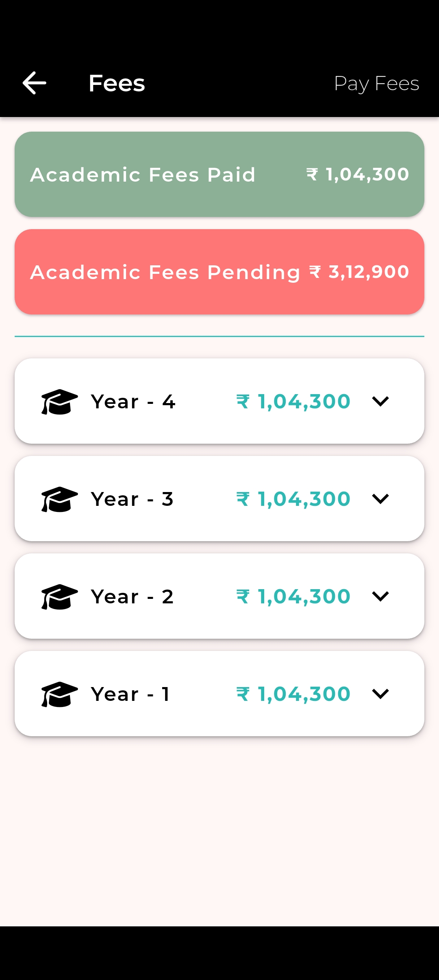Tap the back arrow icon

pos(34,83)
